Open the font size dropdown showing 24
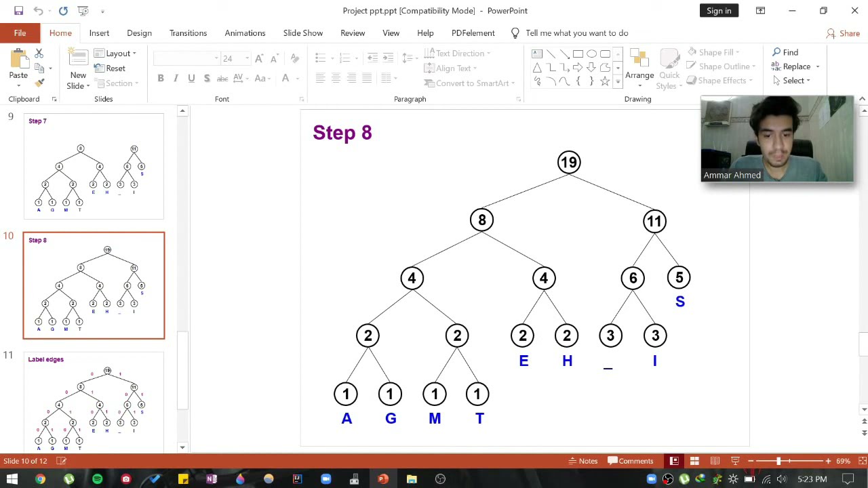The image size is (868, 488). [247, 59]
